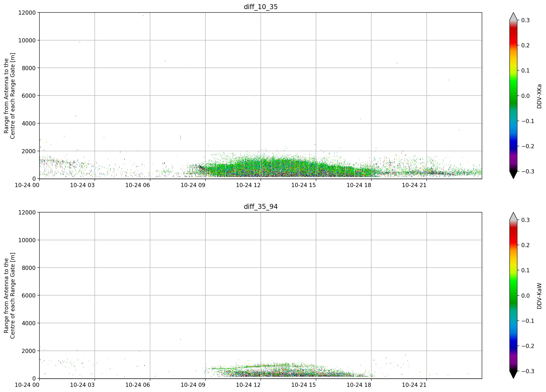Click the top colorbar gradient strip

coord(513,96)
